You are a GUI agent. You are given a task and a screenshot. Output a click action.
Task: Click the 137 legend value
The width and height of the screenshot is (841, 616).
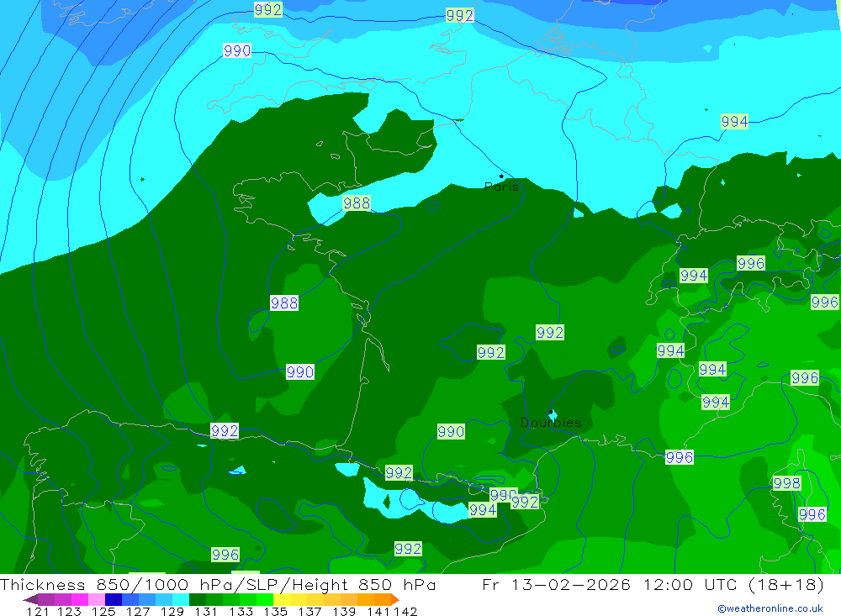pos(309,611)
